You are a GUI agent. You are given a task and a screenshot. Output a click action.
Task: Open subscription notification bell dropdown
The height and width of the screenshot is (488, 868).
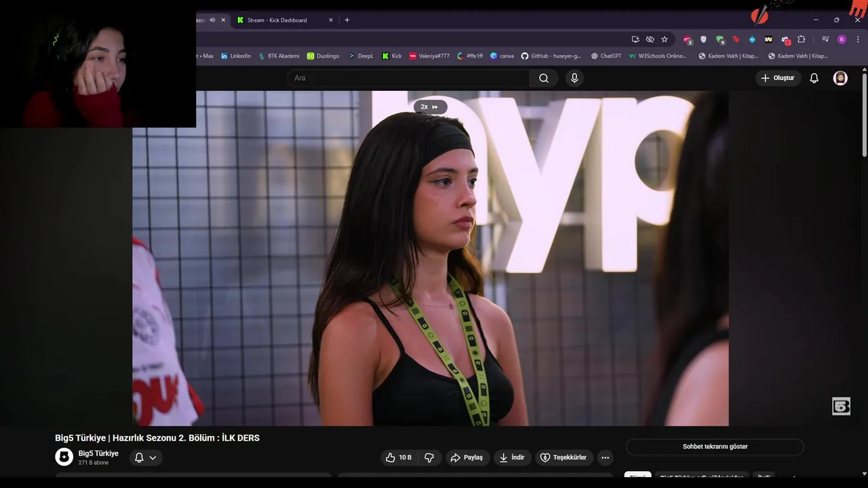[146, 457]
